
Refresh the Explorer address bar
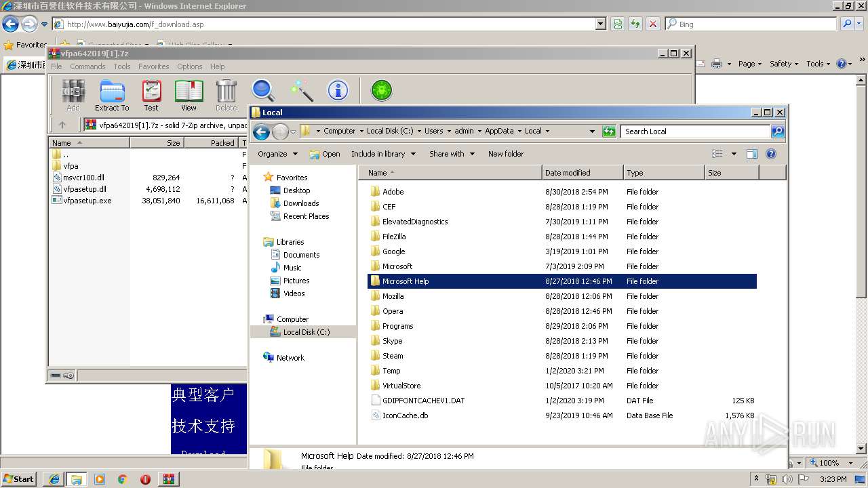pos(609,131)
